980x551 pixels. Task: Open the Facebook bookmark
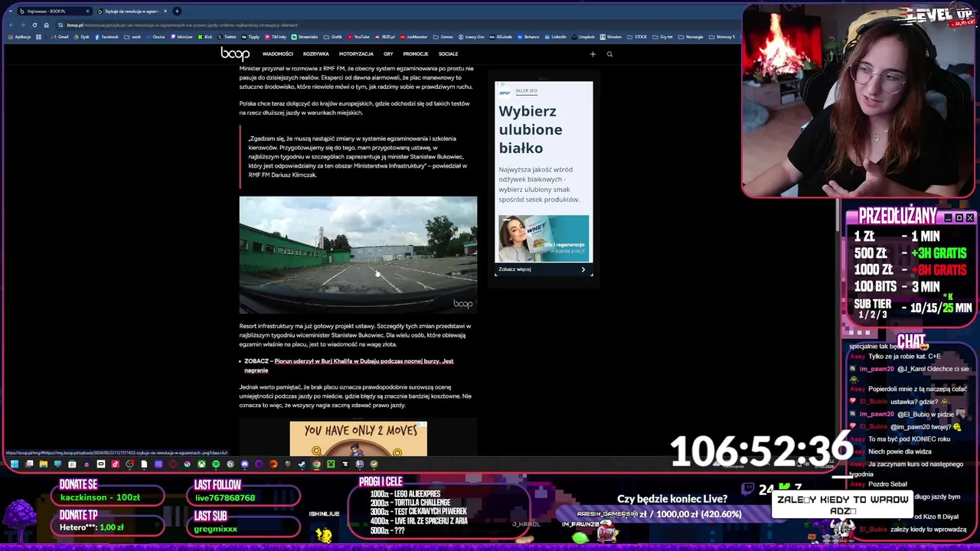point(106,37)
